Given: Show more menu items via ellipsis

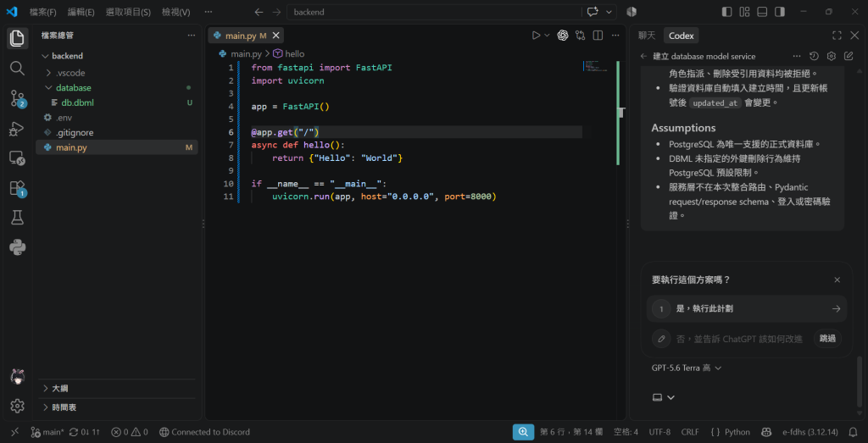Looking at the screenshot, I should tap(208, 12).
